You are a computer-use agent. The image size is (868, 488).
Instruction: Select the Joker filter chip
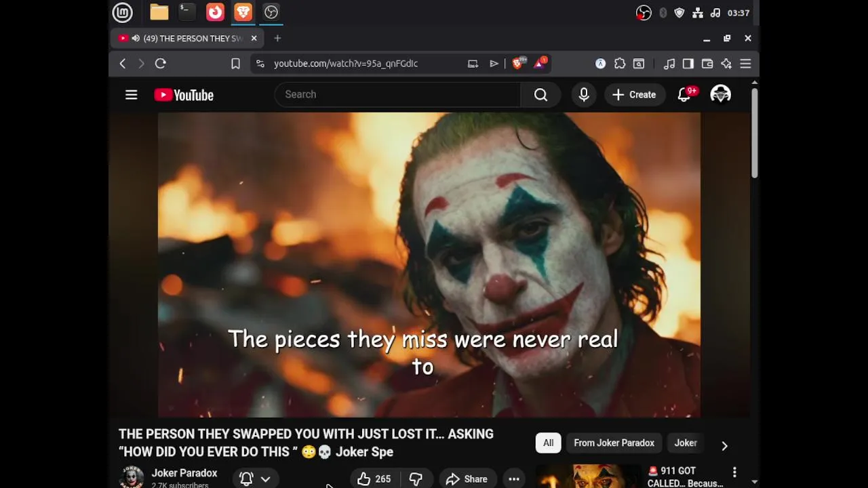[x=686, y=443]
